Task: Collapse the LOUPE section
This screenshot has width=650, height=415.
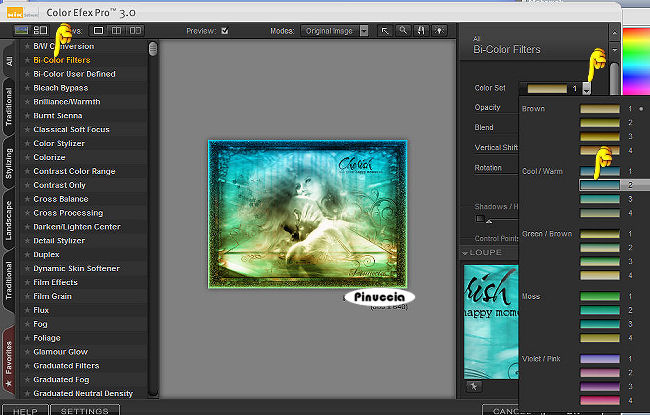Action: coord(465,252)
